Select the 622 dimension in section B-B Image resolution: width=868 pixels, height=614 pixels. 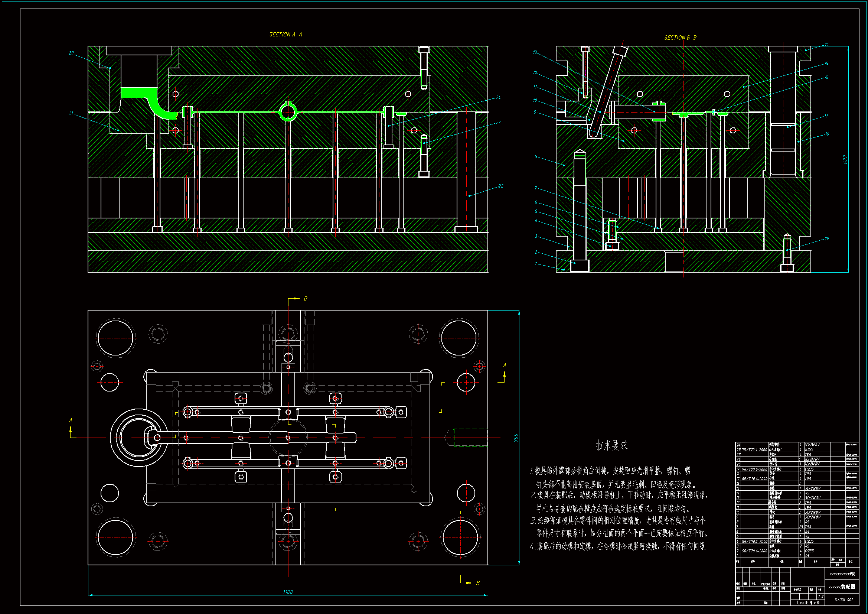point(845,159)
